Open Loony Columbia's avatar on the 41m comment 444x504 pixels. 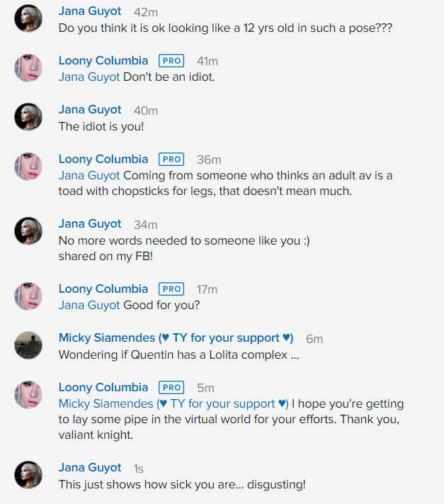[28, 67]
